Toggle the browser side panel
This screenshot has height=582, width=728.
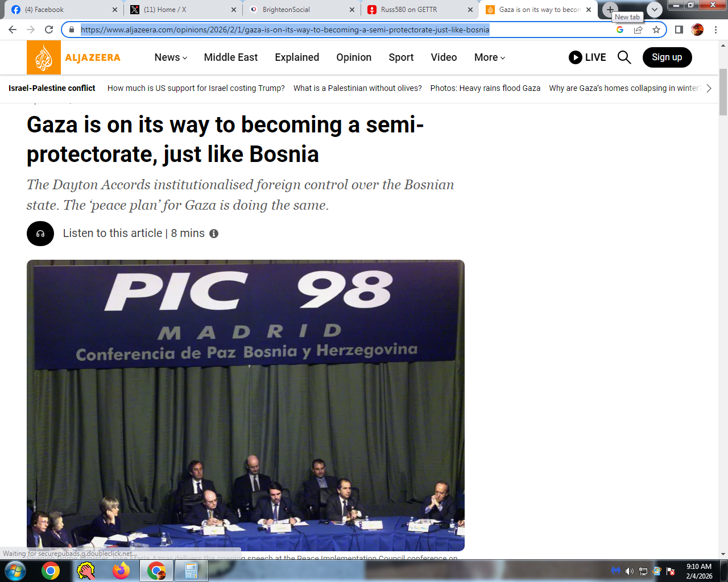[679, 30]
